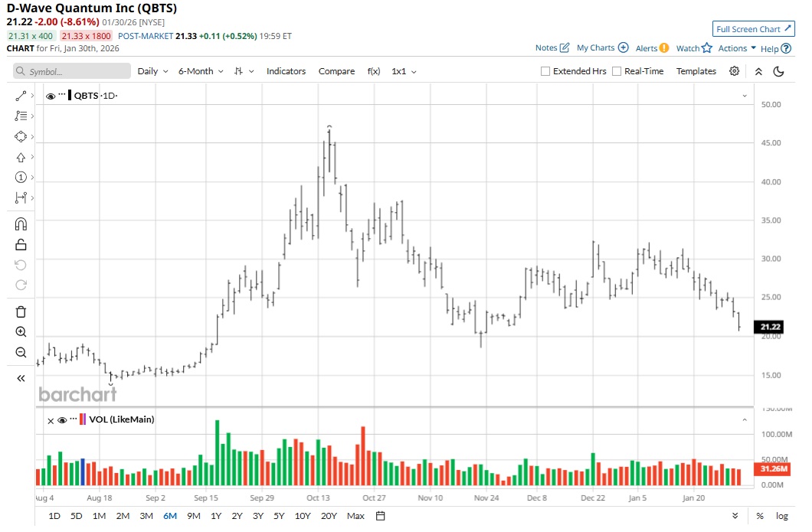The image size is (812, 532).
Task: Select the Max range
Action: (x=355, y=516)
